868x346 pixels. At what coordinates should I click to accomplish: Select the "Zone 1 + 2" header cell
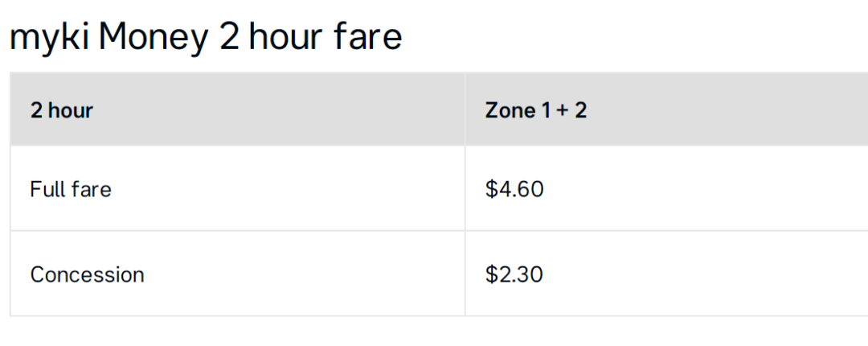click(666, 109)
